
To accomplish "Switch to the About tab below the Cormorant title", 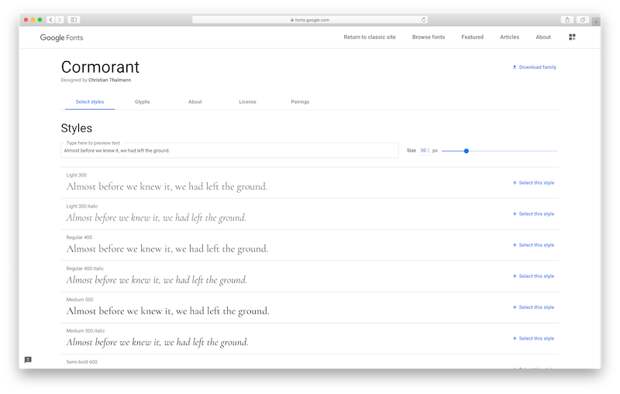I will point(195,102).
